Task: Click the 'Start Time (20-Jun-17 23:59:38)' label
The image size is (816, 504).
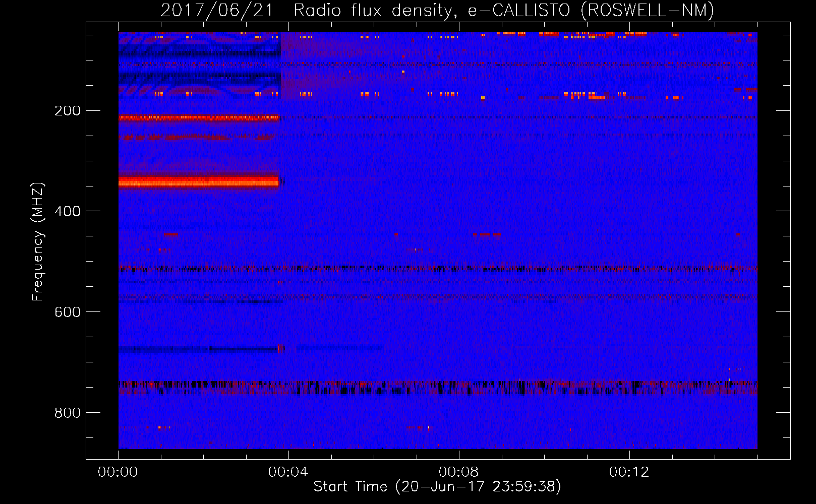Action: [437, 487]
